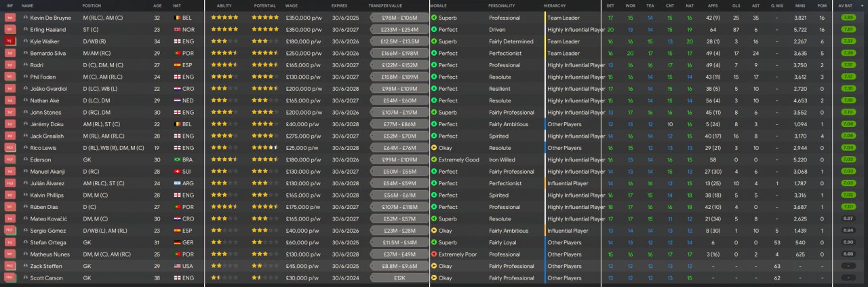
Task: Sort by the Personality column header
Action: pyautogui.click(x=502, y=5)
